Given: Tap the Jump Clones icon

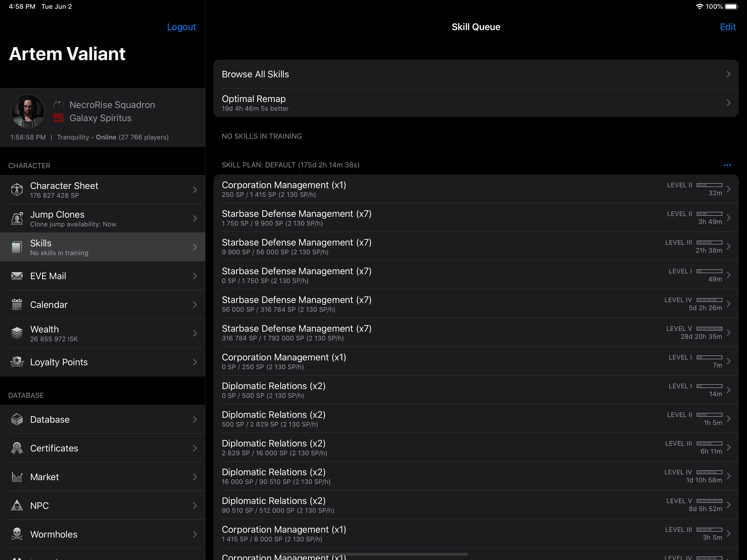Looking at the screenshot, I should coord(17,218).
